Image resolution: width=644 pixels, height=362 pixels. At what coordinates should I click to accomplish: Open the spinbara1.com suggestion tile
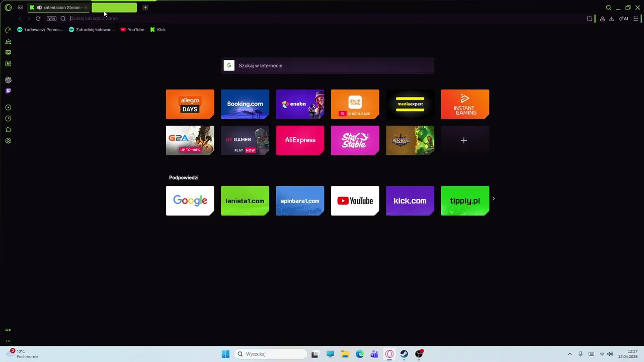[300, 201]
